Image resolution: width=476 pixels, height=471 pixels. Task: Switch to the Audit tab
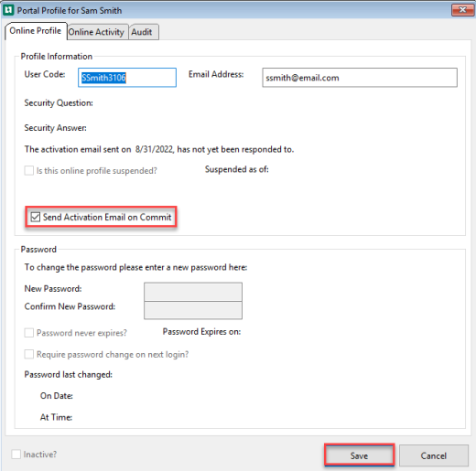tap(142, 32)
